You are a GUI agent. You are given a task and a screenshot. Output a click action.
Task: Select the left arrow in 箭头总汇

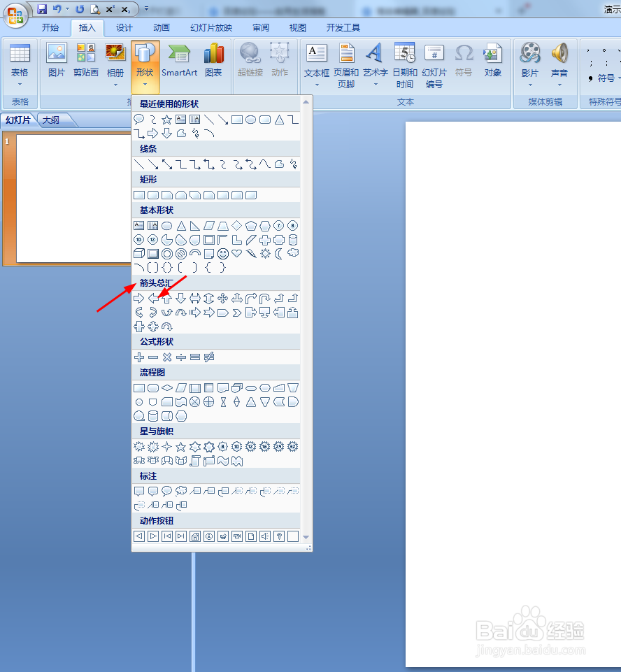(153, 299)
